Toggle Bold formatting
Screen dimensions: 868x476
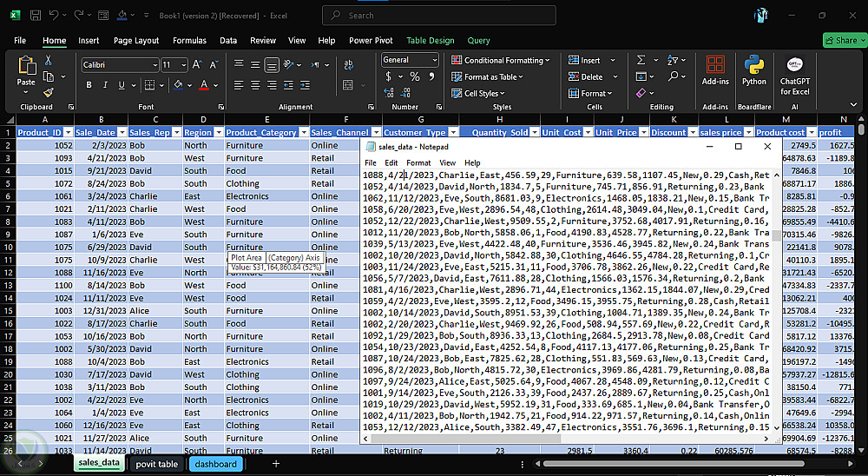(87, 85)
